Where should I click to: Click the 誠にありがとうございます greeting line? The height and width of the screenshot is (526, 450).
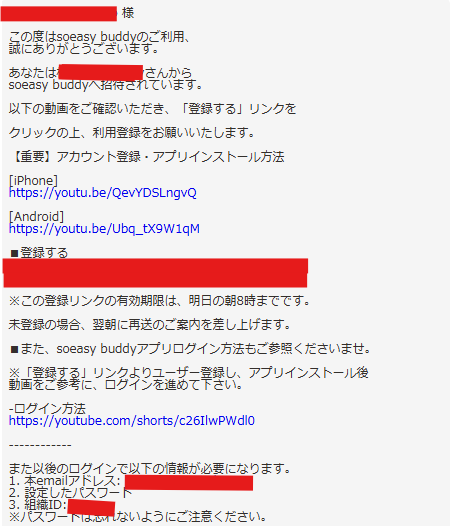coord(84,49)
